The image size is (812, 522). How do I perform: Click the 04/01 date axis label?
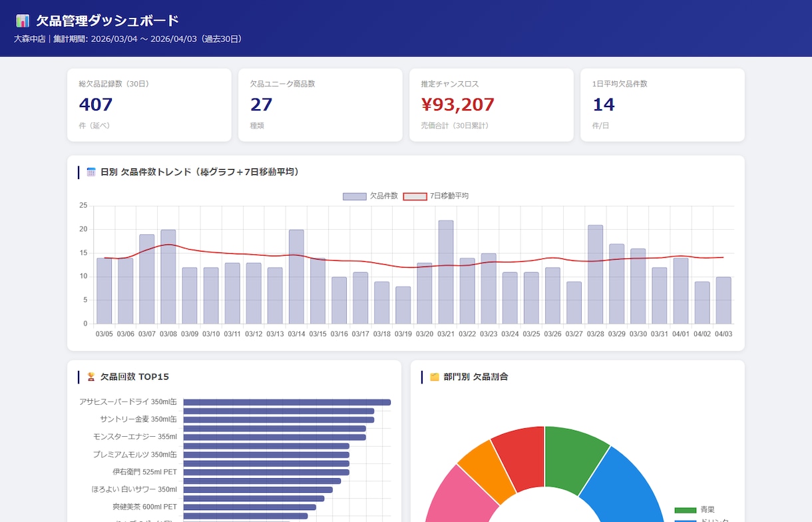[x=681, y=334]
